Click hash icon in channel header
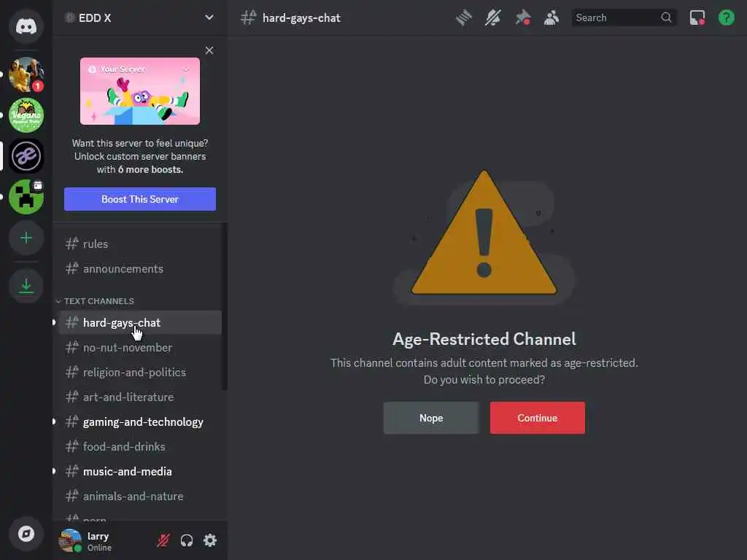This screenshot has width=747, height=560. coord(248,18)
